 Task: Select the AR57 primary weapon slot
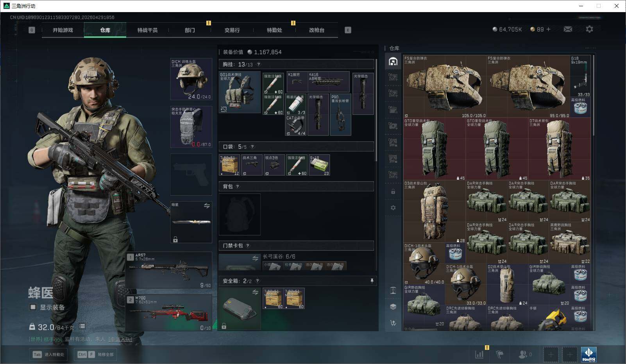[169, 270]
